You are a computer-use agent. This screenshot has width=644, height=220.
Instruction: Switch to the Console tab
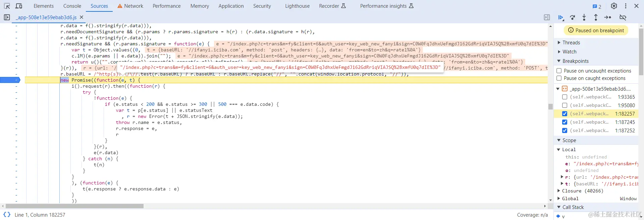click(x=72, y=6)
